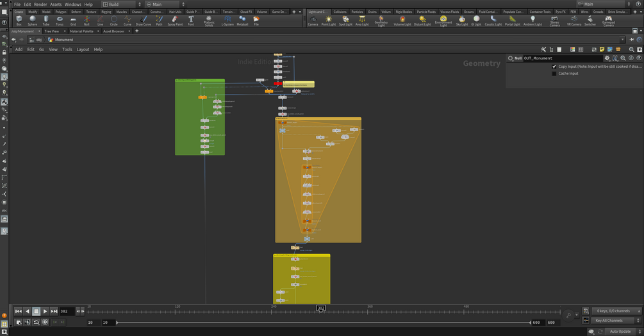
Task: Select the Circle shelf tool
Action: (114, 21)
